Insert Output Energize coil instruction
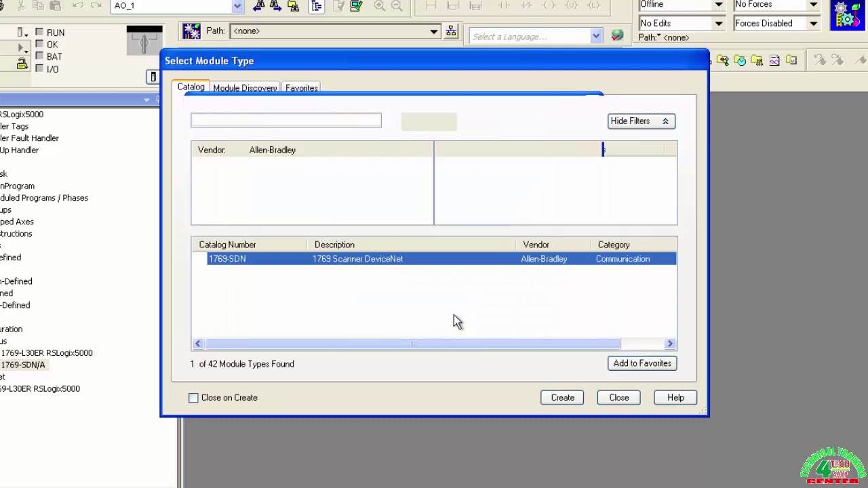 tap(549, 5)
